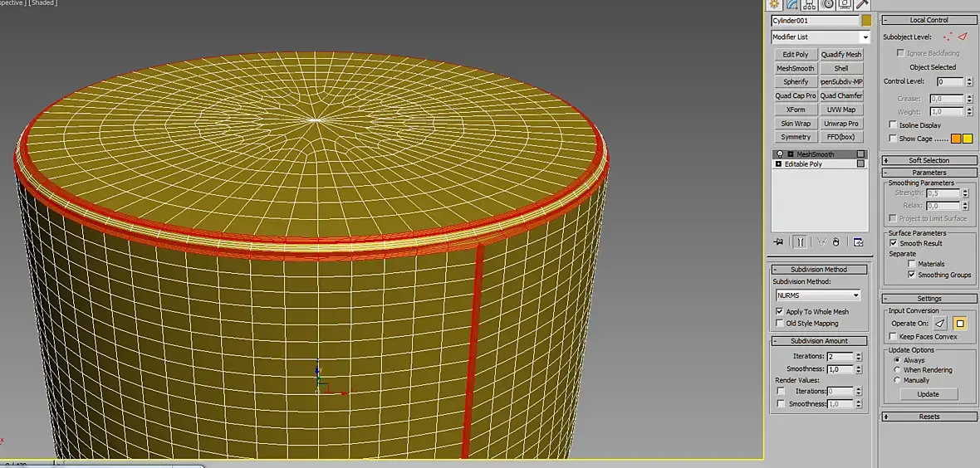Screen dimensions: 980x468
Task: Click Make Unique icon below stack
Action: [822, 241]
